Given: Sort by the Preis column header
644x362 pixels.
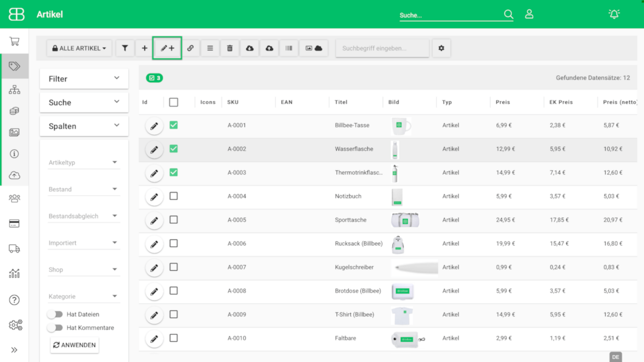Looking at the screenshot, I should pos(502,102).
